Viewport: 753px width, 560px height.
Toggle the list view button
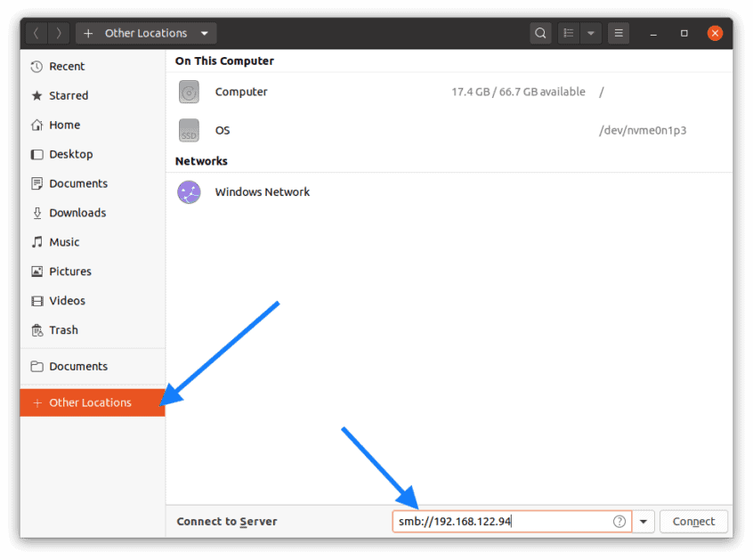(568, 32)
